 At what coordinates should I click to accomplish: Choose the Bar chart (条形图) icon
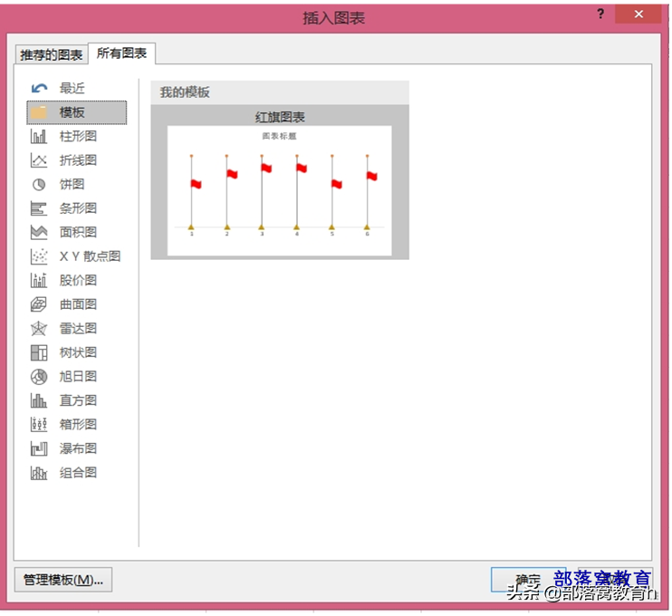click(x=39, y=208)
